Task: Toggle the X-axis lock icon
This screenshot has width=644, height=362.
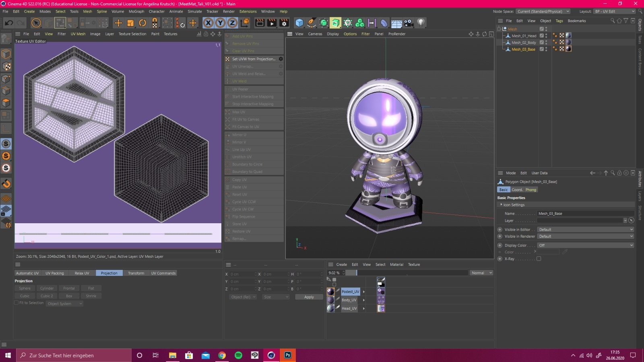Action: click(208, 23)
